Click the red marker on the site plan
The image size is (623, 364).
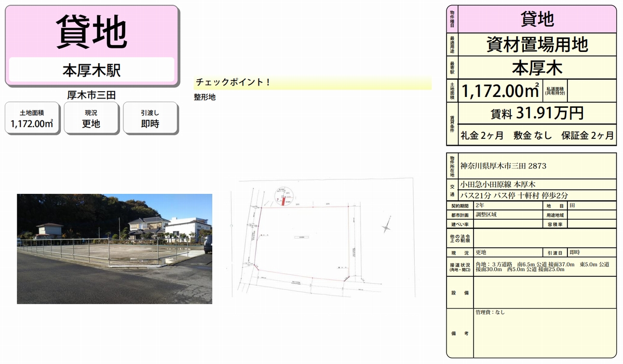[x=282, y=202]
